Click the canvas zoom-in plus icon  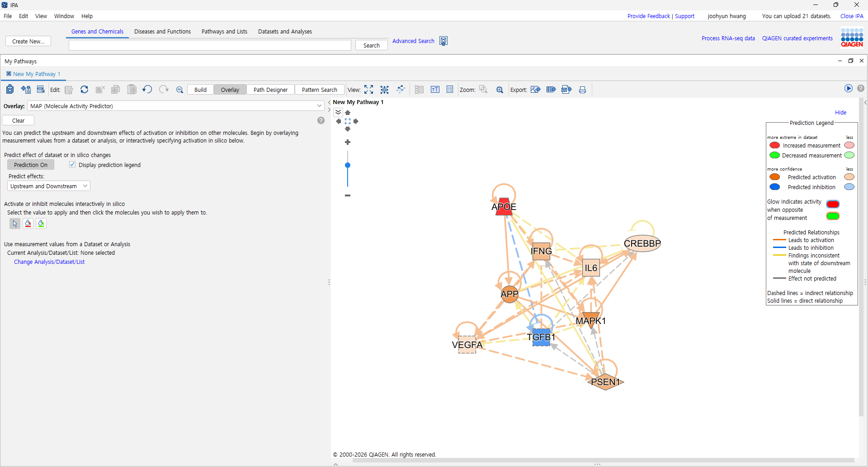(x=348, y=142)
